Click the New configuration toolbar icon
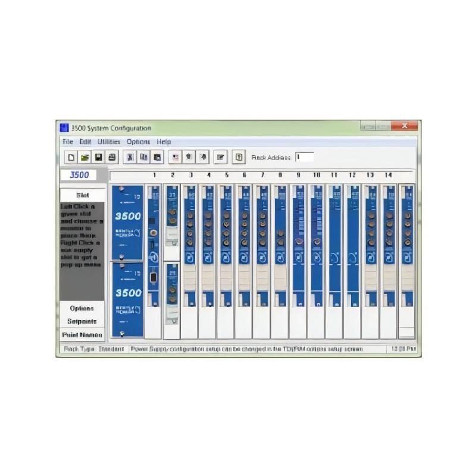476x476 pixels. (x=70, y=158)
